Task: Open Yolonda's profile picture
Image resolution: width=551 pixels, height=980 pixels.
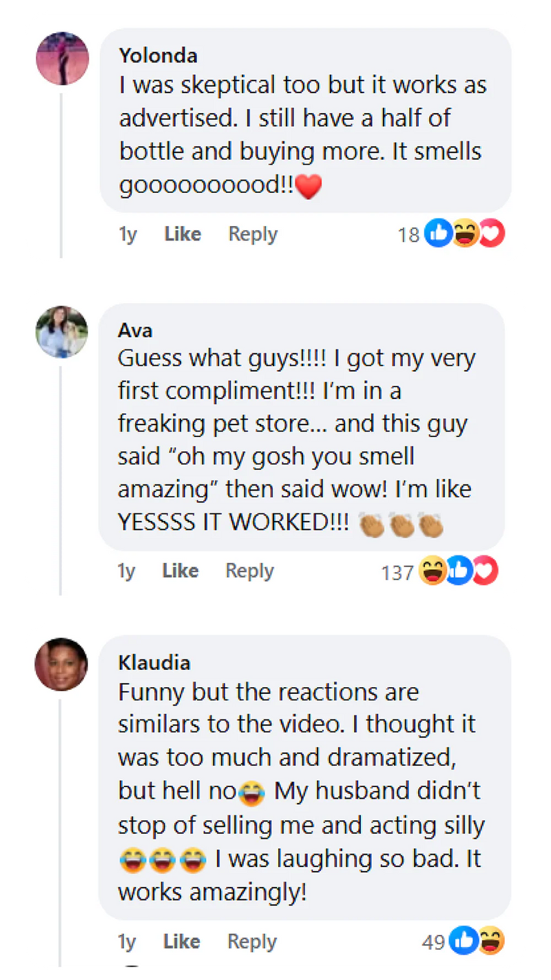Action: coord(62,58)
